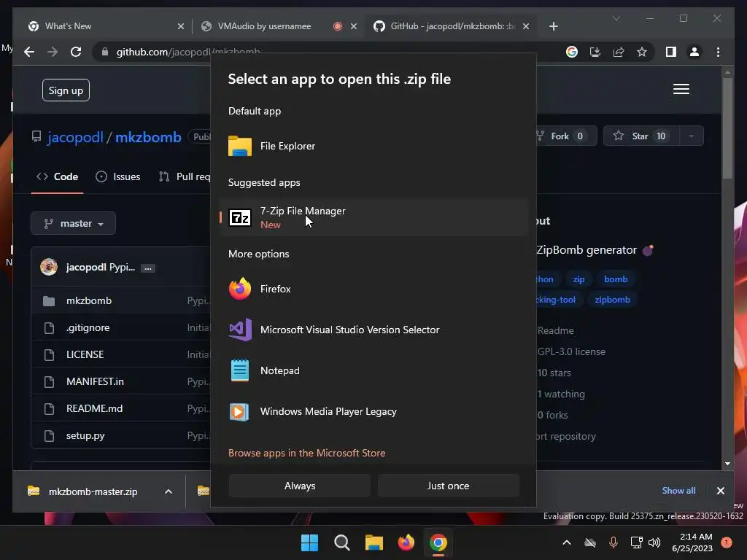Open the 1 watching link
Screen dimensions: 747x560
(x=561, y=394)
